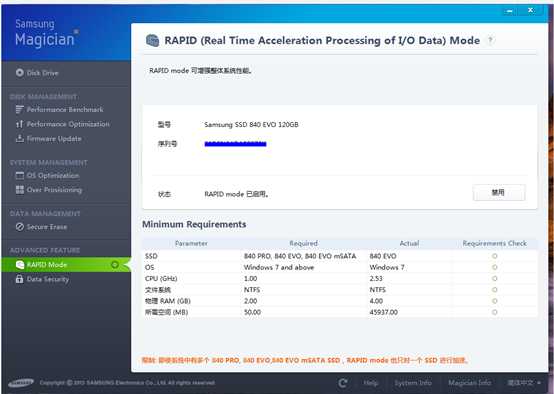This screenshot has width=554, height=394.
Task: Click the RAPID mode enabled status text
Action: coord(236,194)
